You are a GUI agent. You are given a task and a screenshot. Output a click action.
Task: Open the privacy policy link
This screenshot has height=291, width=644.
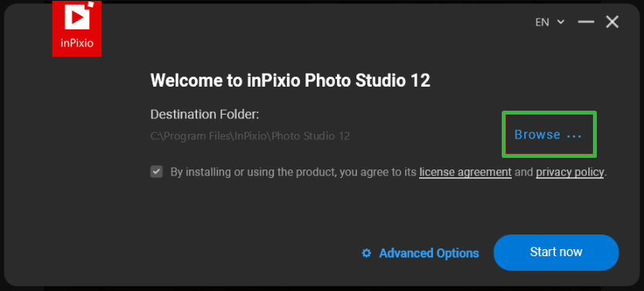570,172
